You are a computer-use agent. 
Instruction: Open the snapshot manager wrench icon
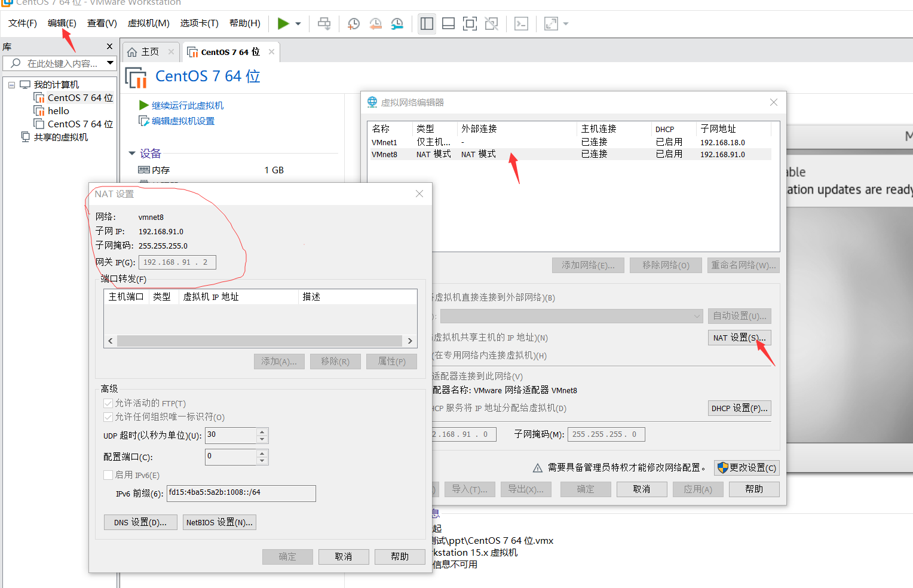pos(397,24)
